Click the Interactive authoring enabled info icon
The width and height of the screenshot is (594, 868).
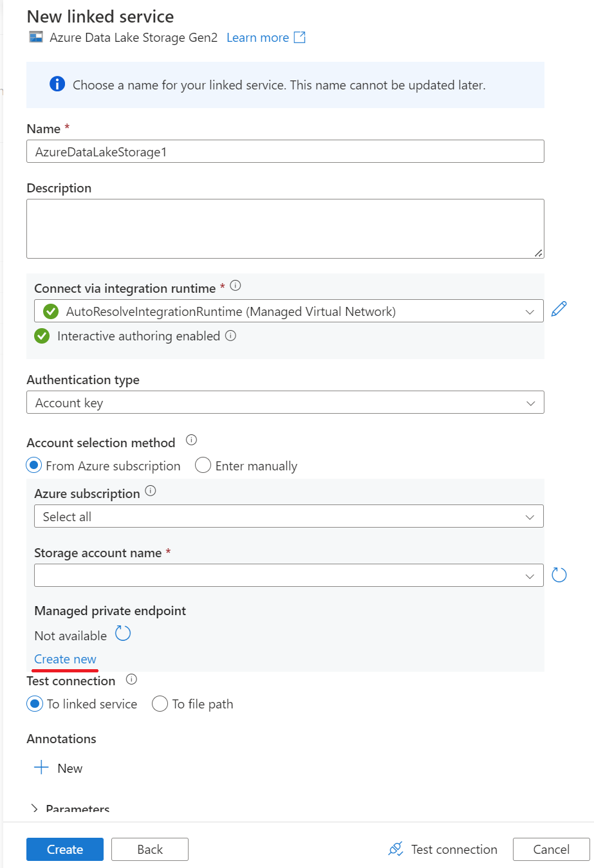(x=230, y=336)
